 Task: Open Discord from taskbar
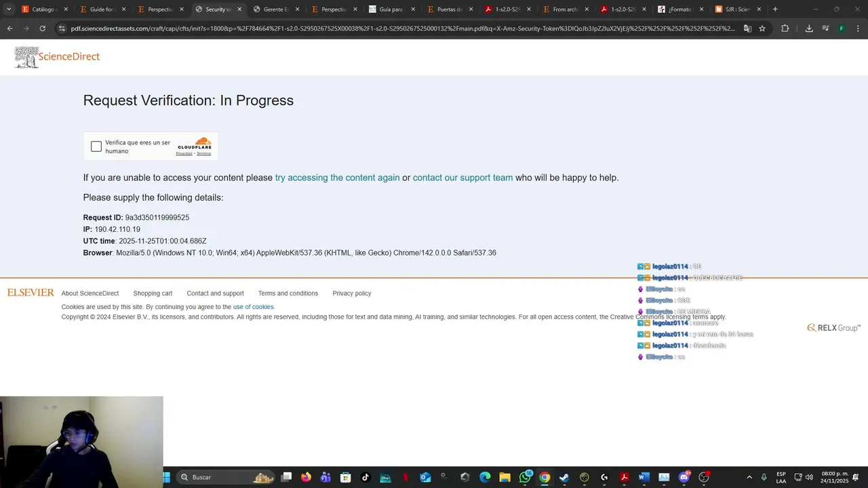684,477
